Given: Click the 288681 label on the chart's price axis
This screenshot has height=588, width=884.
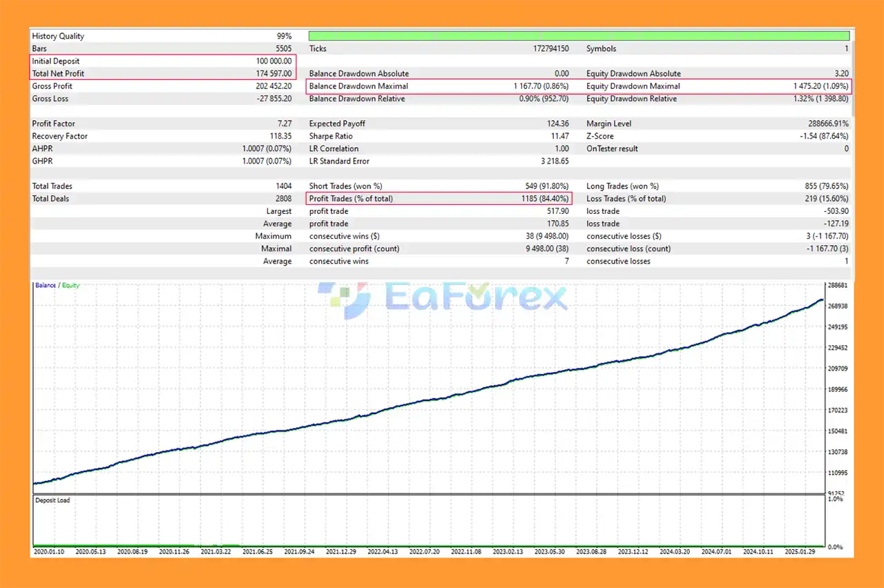Looking at the screenshot, I should [838, 285].
